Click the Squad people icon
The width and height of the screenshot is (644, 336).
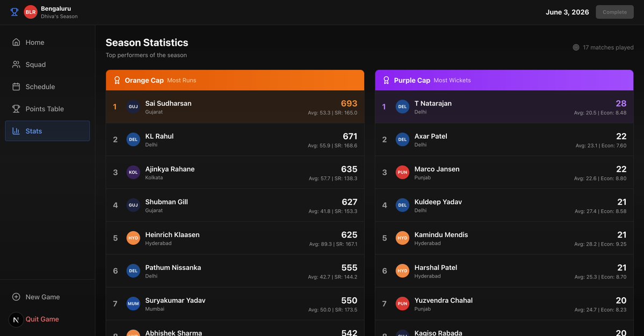(16, 65)
